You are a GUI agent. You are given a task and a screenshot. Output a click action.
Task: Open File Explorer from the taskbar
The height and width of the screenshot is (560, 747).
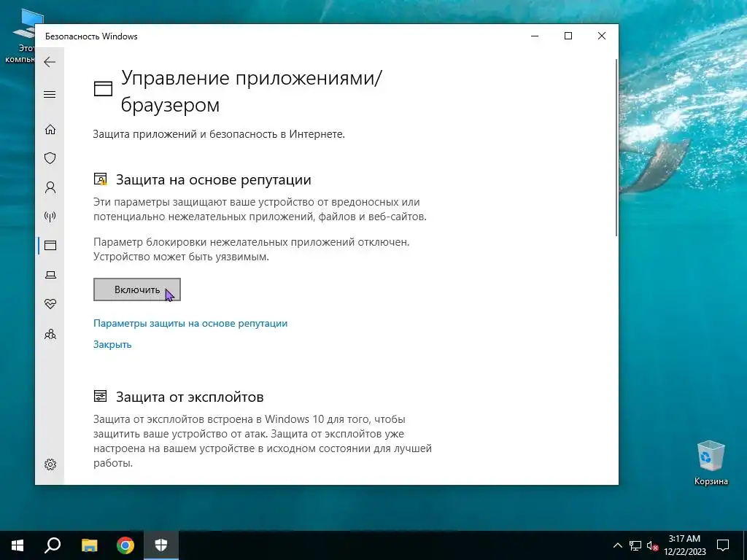click(89, 545)
